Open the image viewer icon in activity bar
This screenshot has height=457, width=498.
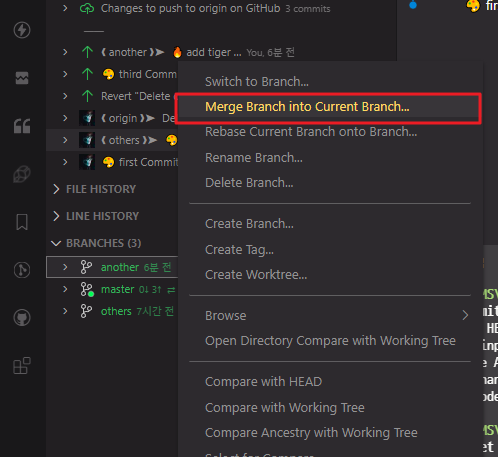22,78
